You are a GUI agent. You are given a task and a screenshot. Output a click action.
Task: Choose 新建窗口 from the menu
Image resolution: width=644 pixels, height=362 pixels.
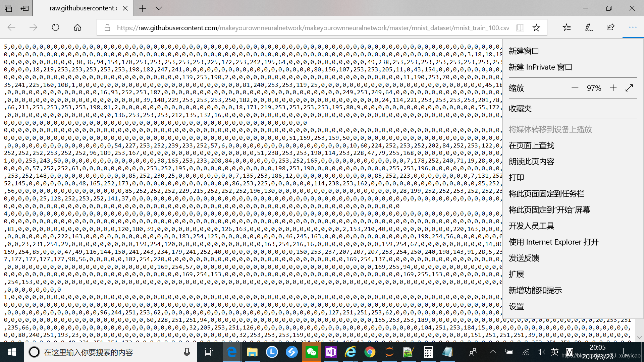click(x=573, y=51)
